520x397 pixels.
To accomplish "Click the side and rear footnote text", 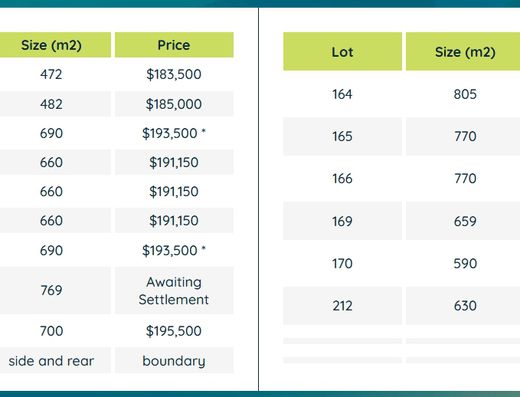I will [x=51, y=361].
